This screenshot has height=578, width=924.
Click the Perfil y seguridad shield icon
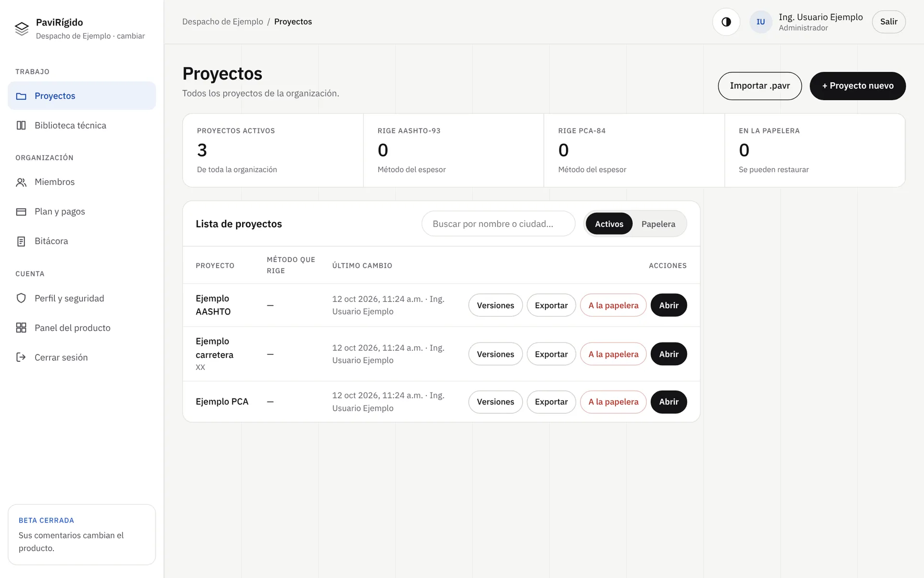(21, 298)
